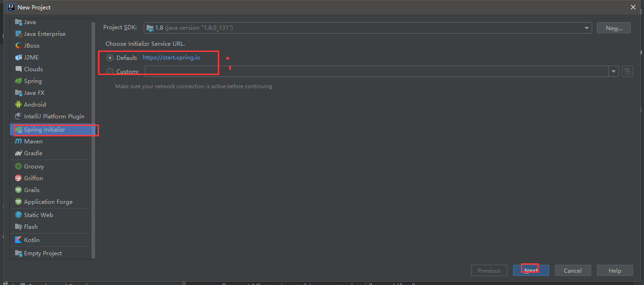The width and height of the screenshot is (644, 285).
Task: Click the Next button
Action: pos(531,270)
